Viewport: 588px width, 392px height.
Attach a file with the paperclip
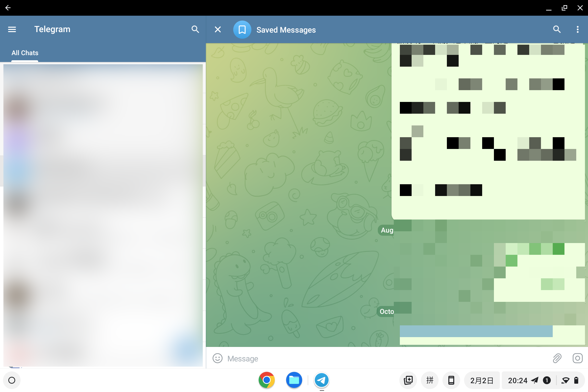[x=557, y=358]
